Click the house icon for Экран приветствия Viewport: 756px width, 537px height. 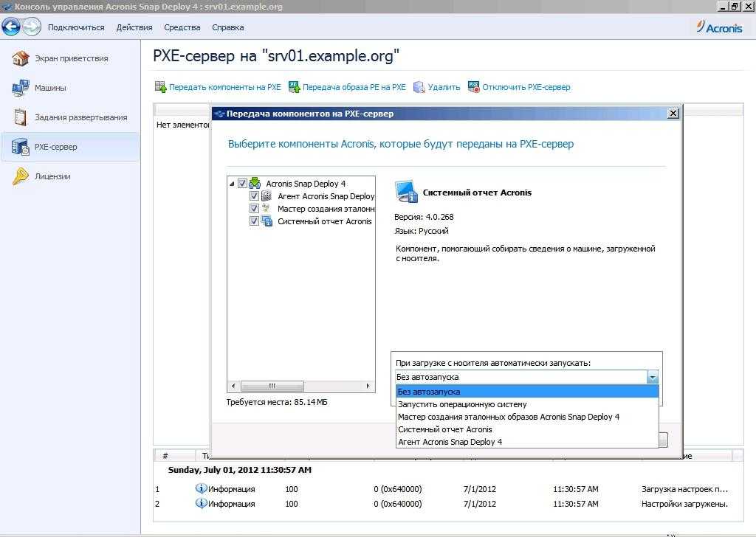tap(20, 58)
